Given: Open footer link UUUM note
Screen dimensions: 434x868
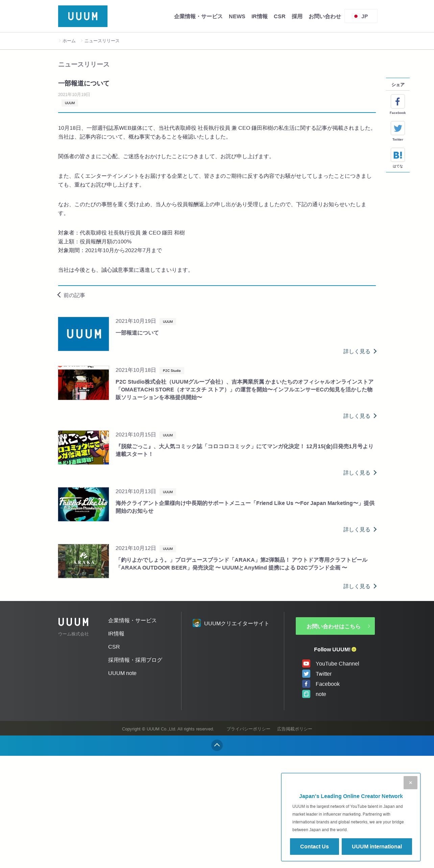Looking at the screenshot, I should tap(122, 673).
